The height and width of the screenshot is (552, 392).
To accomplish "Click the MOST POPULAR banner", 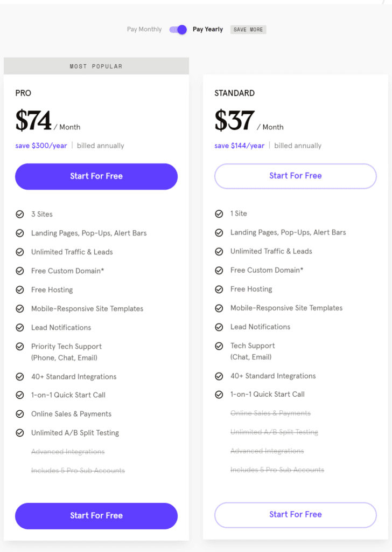I will pyautogui.click(x=96, y=66).
